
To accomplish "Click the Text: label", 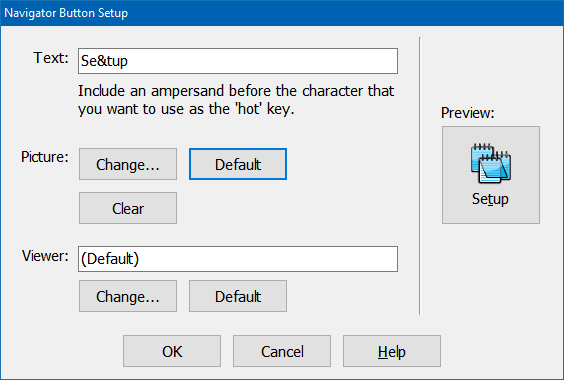I will tap(51, 58).
